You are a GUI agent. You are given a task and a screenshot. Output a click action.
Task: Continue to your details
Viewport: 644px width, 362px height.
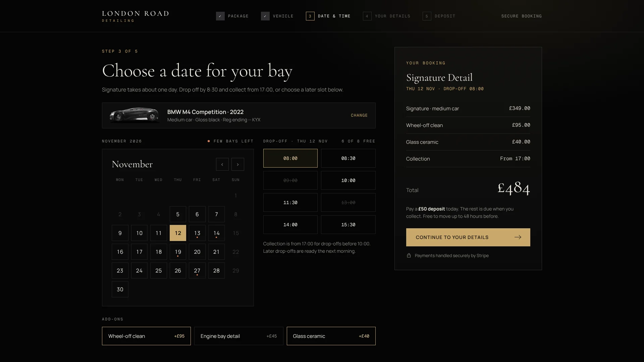468,237
